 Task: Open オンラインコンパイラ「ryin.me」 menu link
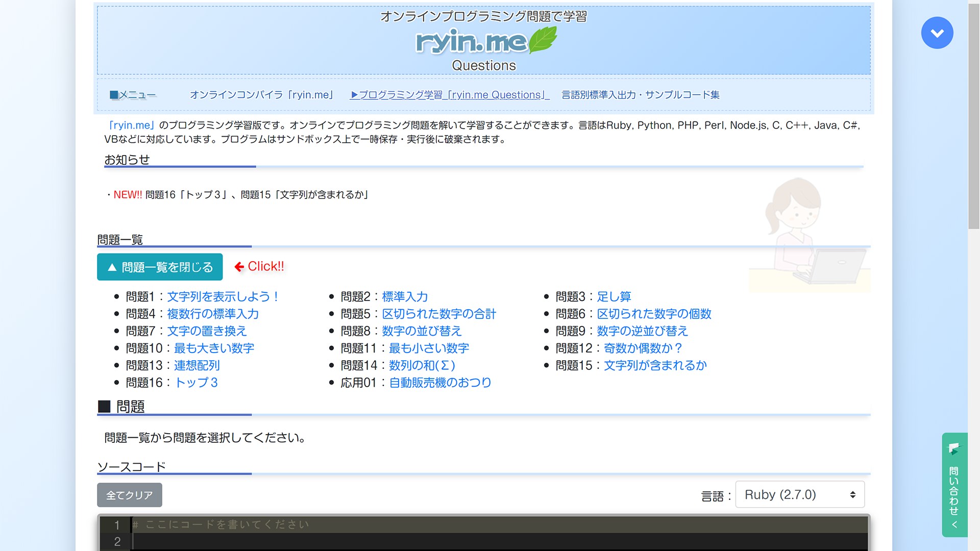click(x=262, y=95)
